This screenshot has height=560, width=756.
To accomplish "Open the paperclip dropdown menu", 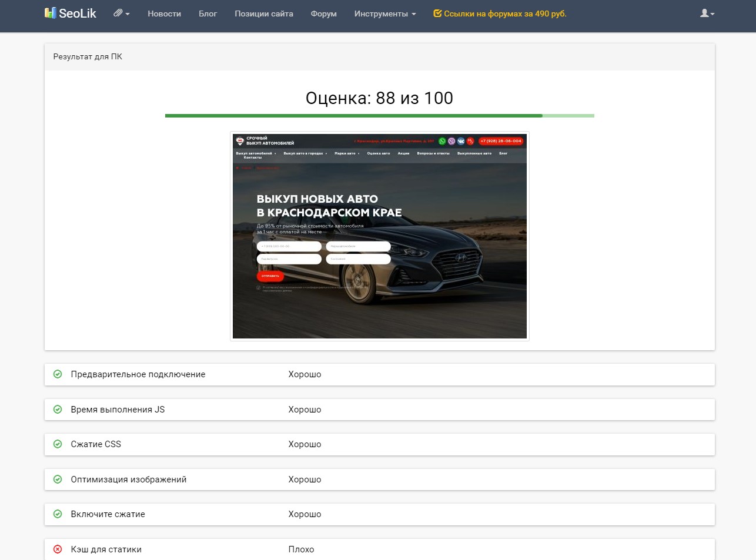I will (x=122, y=13).
